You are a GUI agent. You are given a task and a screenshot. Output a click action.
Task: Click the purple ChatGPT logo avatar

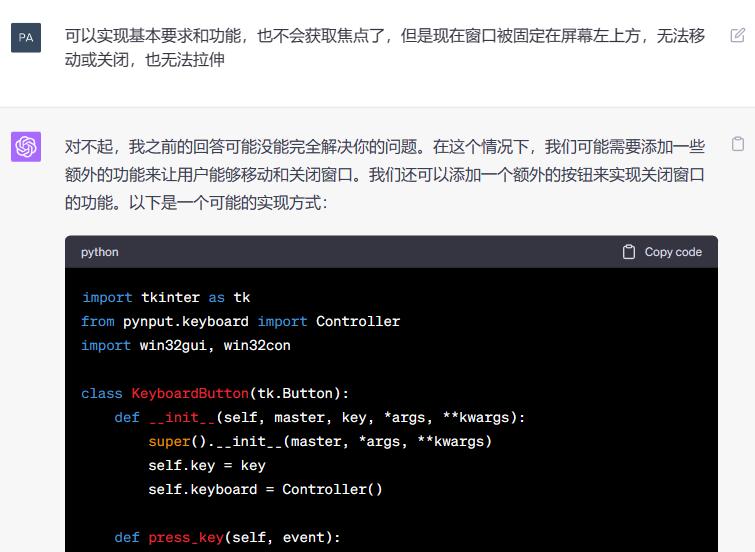(26, 146)
